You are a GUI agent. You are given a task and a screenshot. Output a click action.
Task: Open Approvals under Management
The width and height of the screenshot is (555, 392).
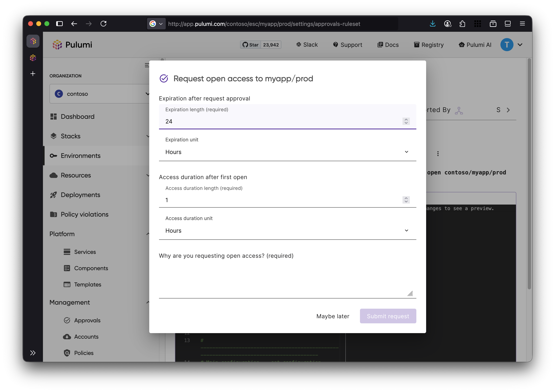[87, 320]
